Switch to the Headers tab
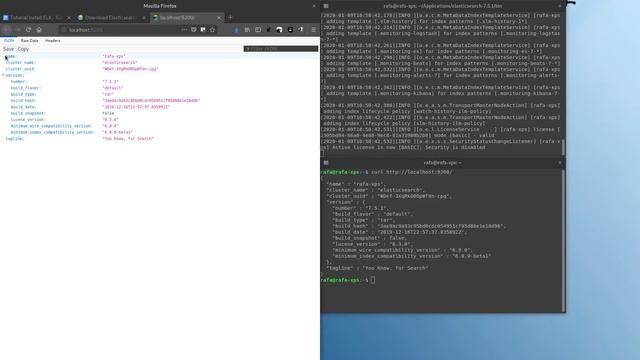Screen dimensions: 640x360 click(53, 41)
